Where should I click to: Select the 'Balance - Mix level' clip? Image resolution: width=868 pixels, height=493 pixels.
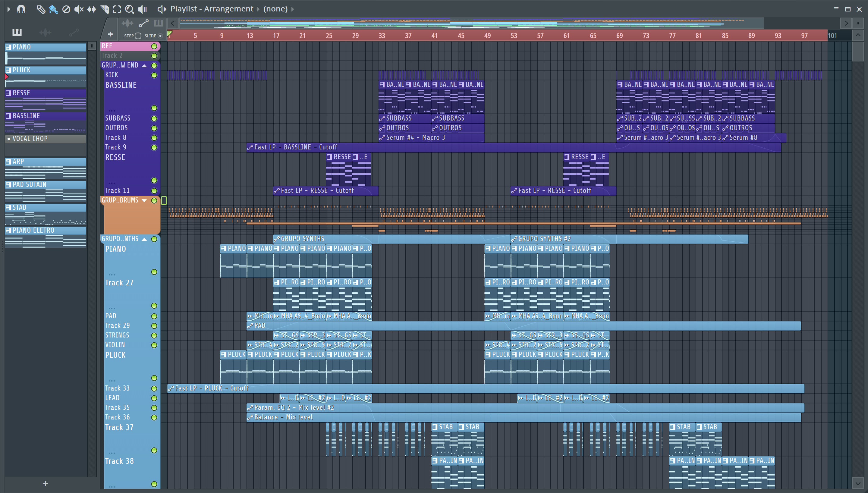[x=524, y=417]
